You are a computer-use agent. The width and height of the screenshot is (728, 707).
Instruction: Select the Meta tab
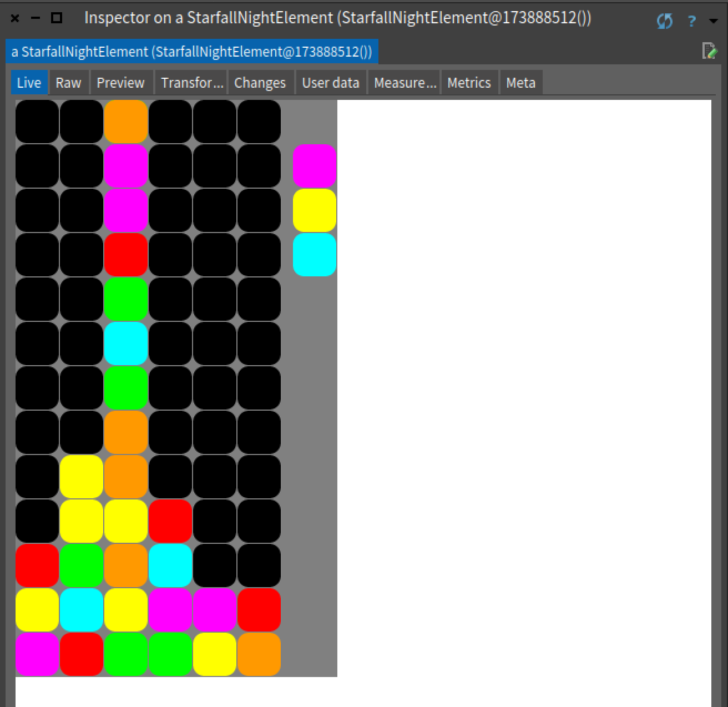(520, 83)
